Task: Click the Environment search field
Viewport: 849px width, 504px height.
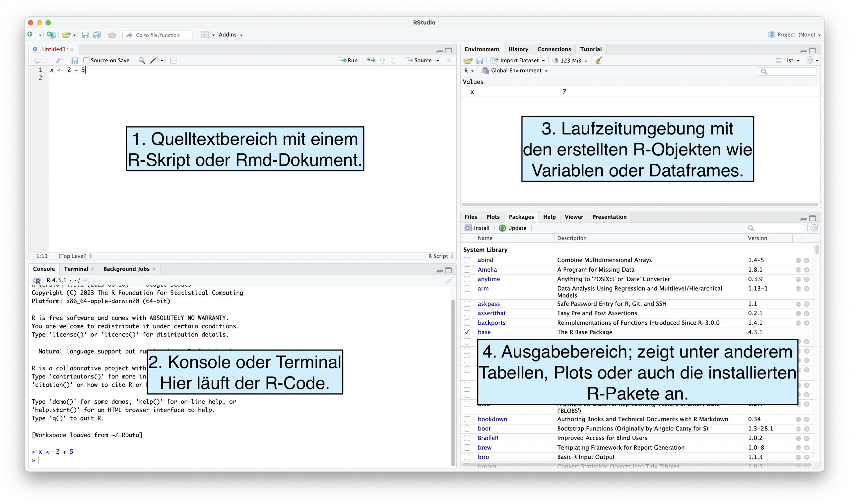Action: pyautogui.click(x=787, y=71)
